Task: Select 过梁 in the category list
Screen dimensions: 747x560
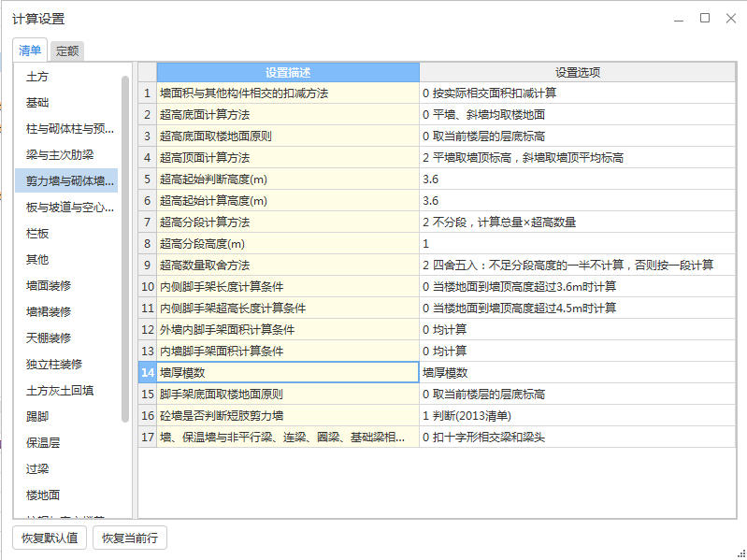Action: pyautogui.click(x=66, y=469)
